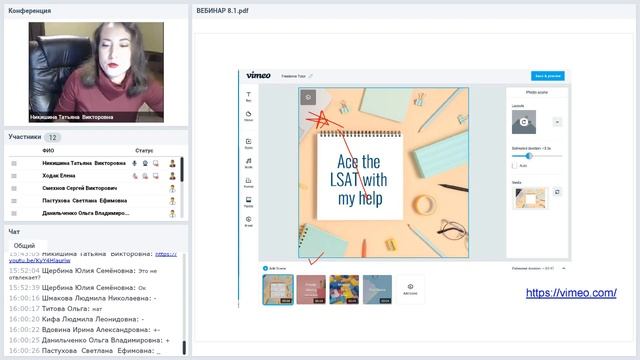
Task: Click the participant count badge 12
Action: [52, 137]
